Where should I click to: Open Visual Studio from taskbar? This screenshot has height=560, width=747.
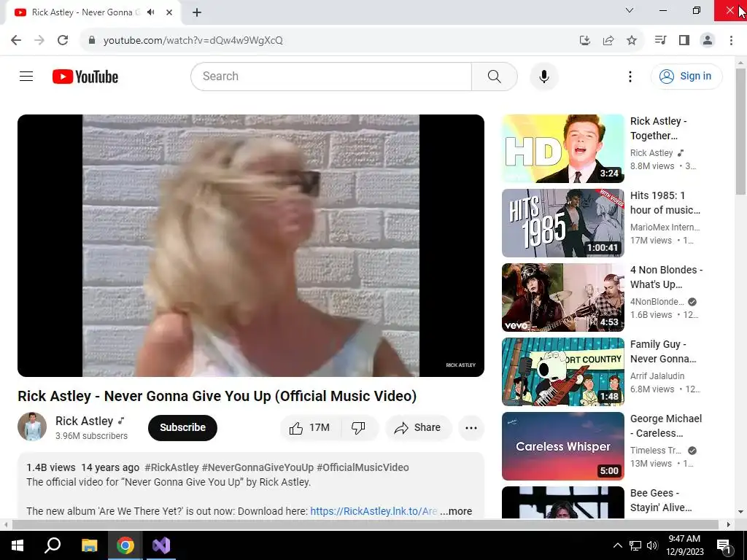point(161,545)
